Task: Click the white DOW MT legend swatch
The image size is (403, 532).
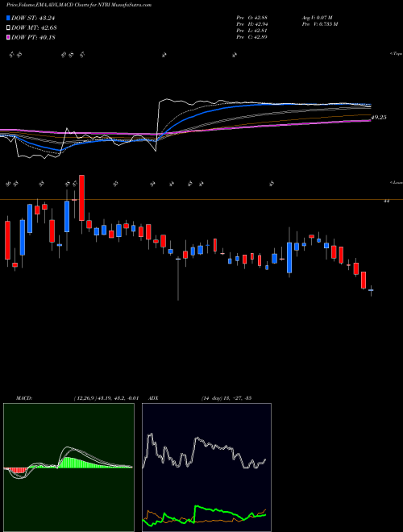Action: tap(9, 27)
